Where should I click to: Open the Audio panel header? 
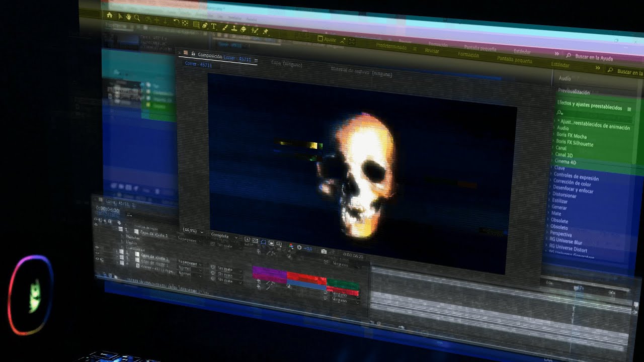(x=565, y=78)
